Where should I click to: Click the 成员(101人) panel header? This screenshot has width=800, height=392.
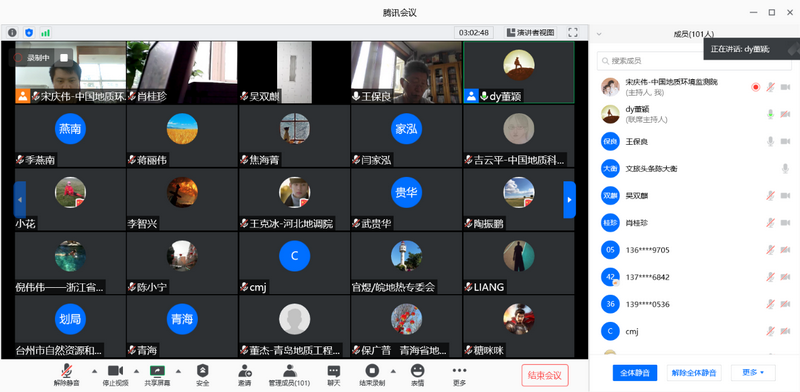693,34
